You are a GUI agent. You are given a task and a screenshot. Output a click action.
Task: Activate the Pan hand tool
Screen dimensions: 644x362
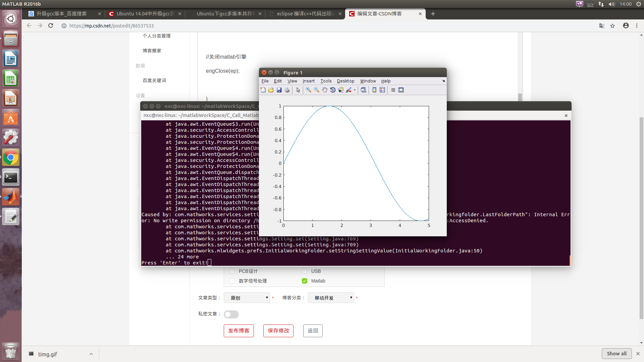[x=324, y=90]
